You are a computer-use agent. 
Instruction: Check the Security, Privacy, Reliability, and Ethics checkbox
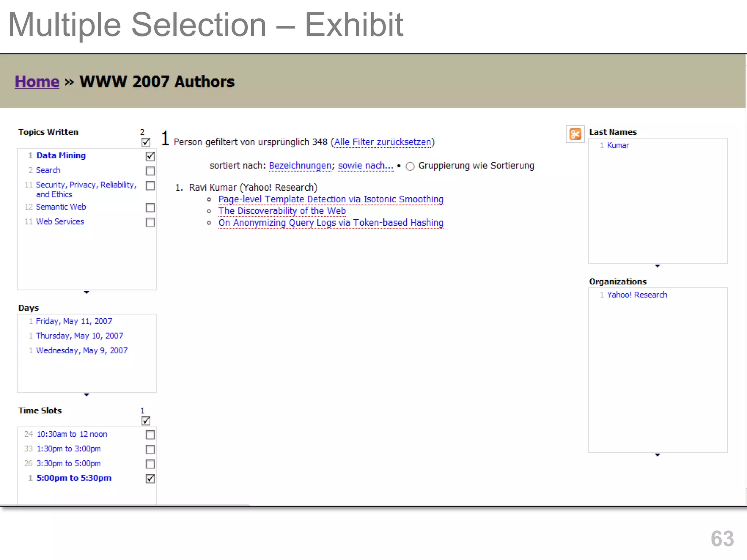150,186
